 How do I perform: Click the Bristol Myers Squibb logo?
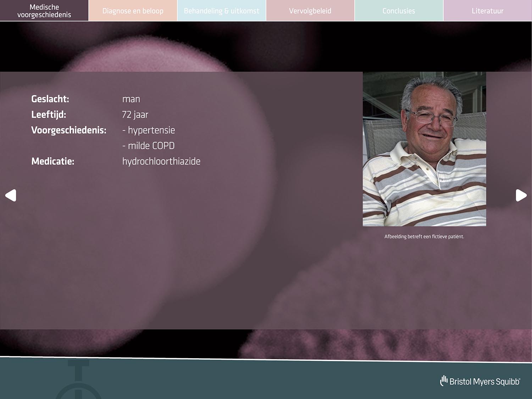point(480,381)
